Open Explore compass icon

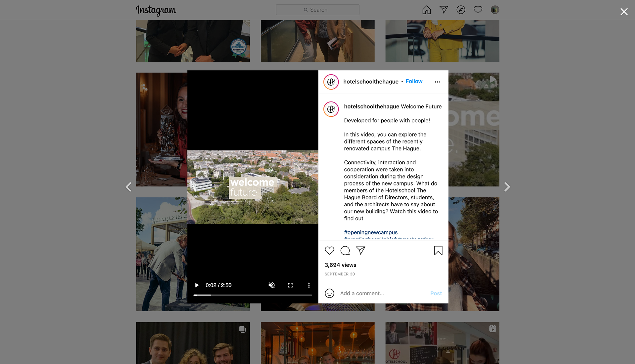[461, 10]
